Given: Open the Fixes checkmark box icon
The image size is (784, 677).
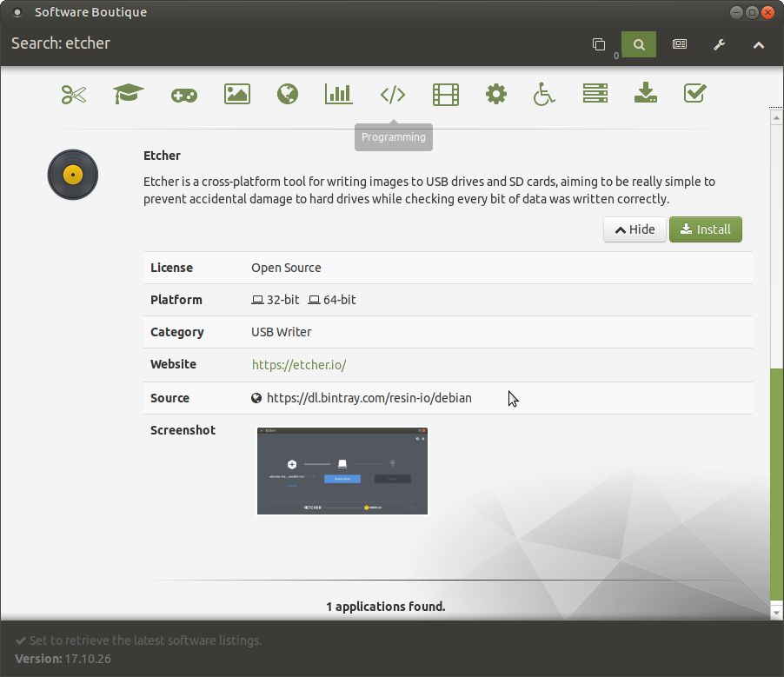Looking at the screenshot, I should (x=694, y=94).
